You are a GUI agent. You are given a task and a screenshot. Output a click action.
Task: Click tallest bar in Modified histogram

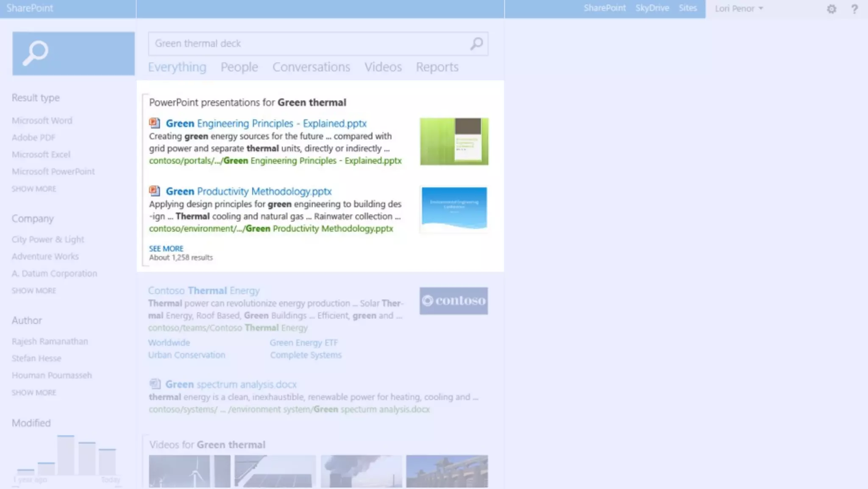click(x=66, y=455)
